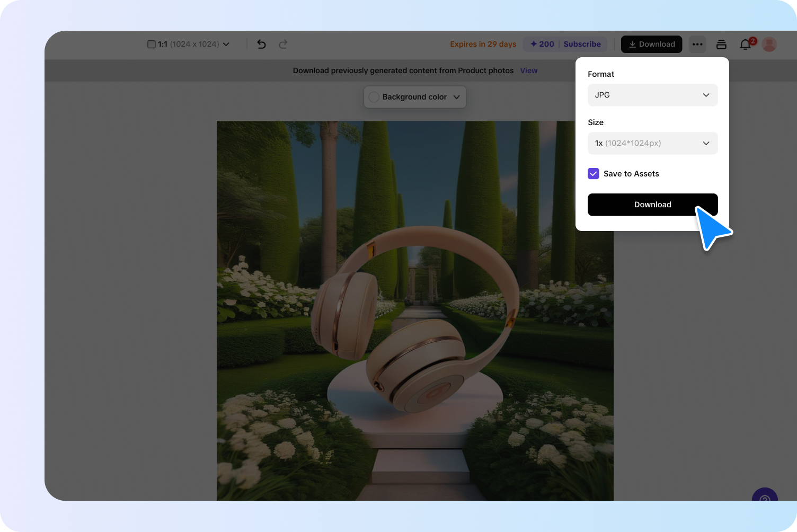
Task: Select the background color swatch circle
Action: point(374,97)
